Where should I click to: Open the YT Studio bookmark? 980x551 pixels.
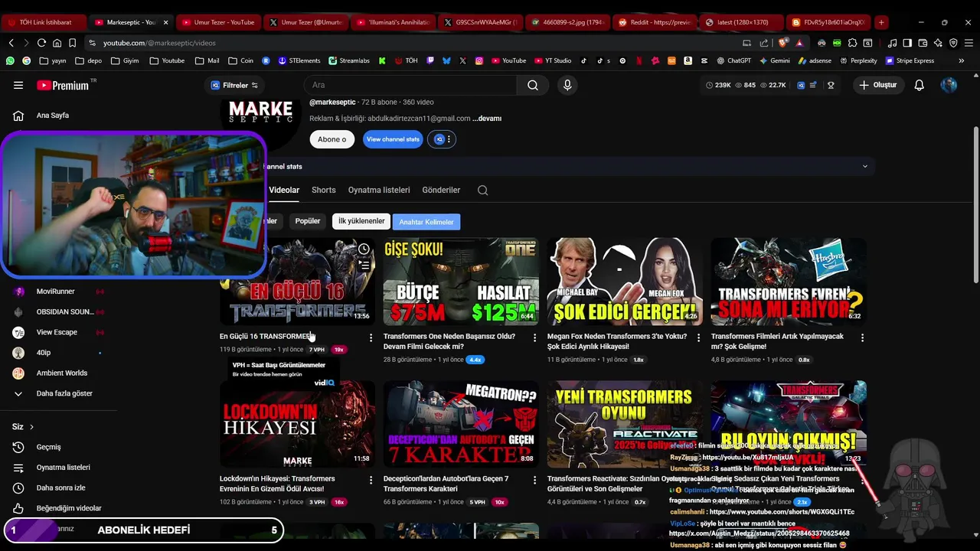click(x=553, y=60)
